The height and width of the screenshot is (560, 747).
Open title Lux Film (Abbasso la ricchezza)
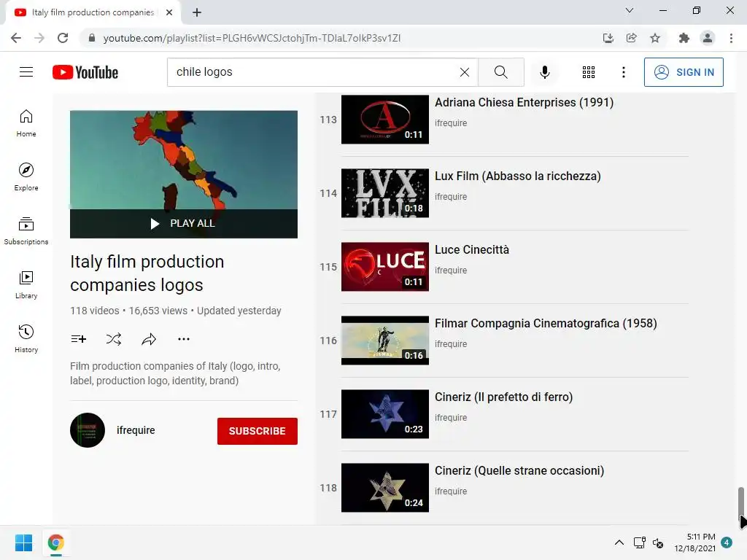[x=518, y=176]
